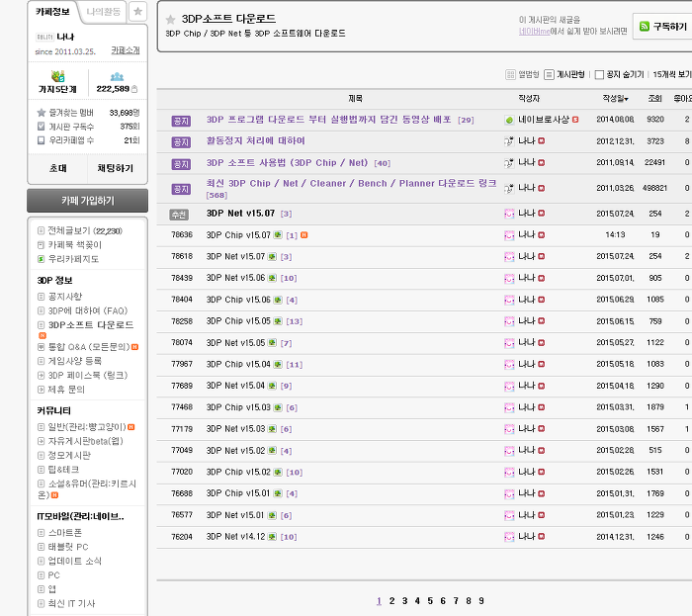The height and width of the screenshot is (616, 692).
Task: Click the author avatar icon in post 78636 row
Action: coord(509,235)
